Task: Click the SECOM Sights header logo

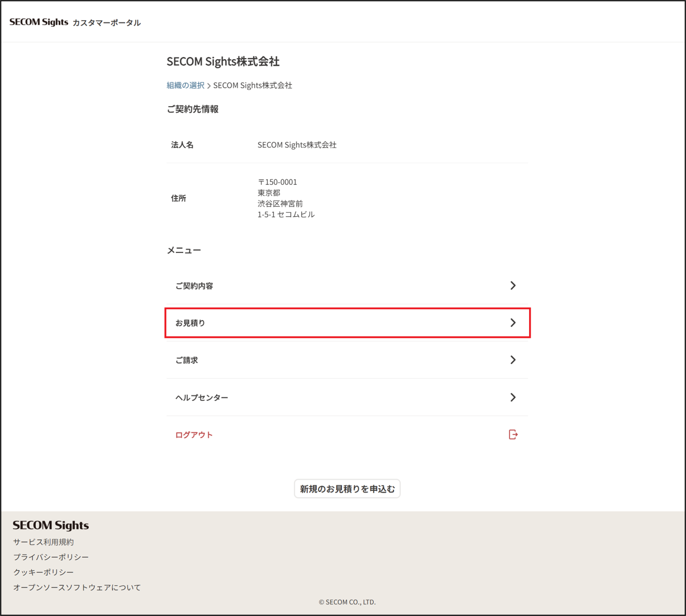Action: pos(39,22)
